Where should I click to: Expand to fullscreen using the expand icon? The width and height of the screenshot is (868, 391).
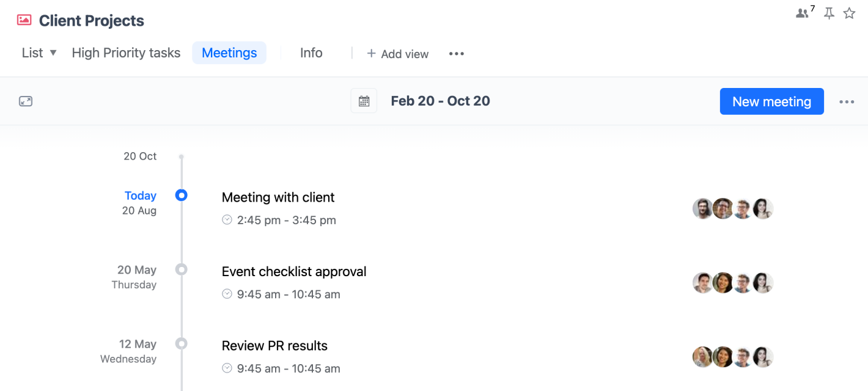[x=26, y=101]
